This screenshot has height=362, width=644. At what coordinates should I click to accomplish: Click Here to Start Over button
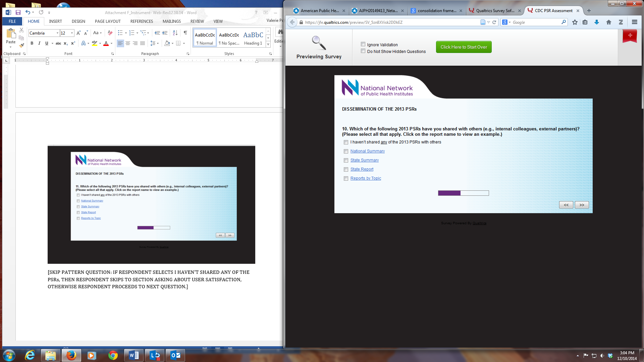pyautogui.click(x=464, y=47)
